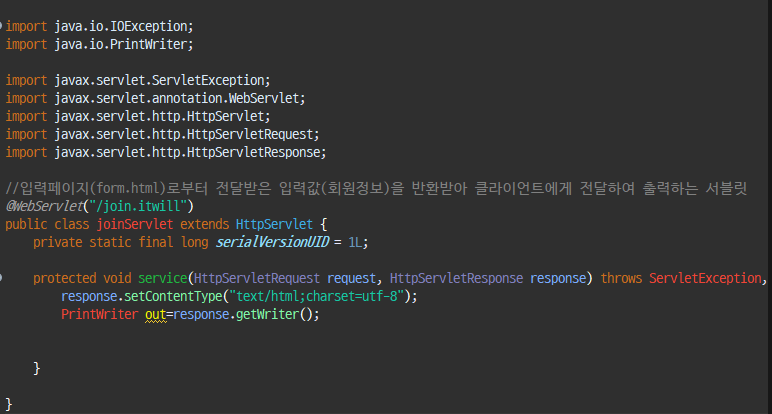Click HttpServlet after the extends keyword

[x=274, y=224]
